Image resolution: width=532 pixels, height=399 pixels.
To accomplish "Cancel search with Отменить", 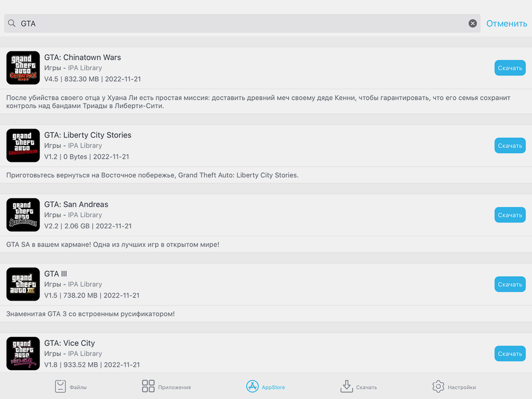I will pos(507,23).
